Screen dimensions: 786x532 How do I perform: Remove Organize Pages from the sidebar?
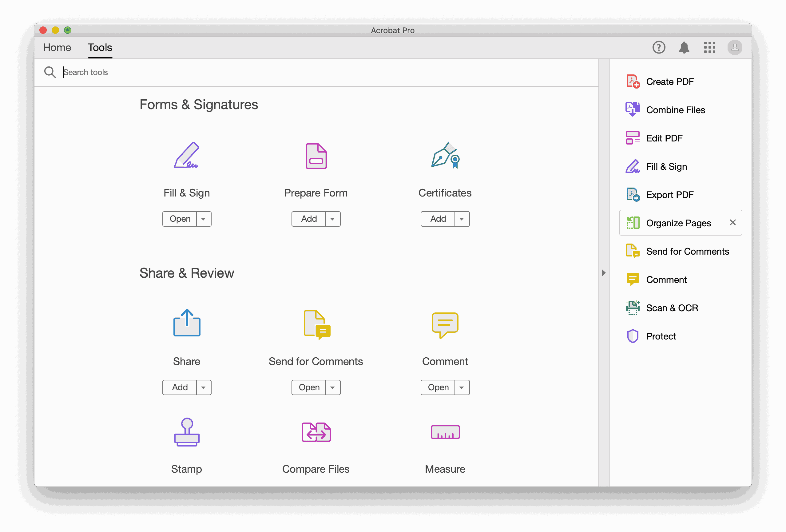(732, 222)
